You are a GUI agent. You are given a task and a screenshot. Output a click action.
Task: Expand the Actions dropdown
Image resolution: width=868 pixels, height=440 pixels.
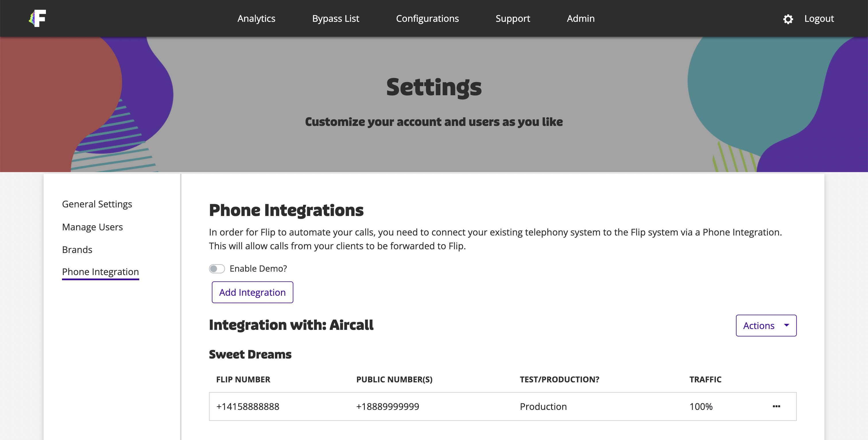click(766, 326)
